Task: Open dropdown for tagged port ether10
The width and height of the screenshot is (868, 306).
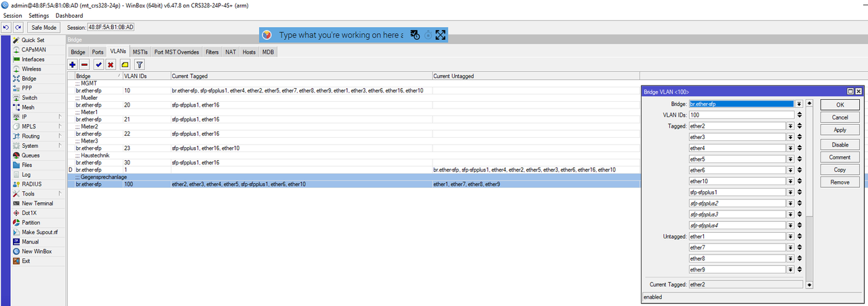Action: click(x=791, y=181)
